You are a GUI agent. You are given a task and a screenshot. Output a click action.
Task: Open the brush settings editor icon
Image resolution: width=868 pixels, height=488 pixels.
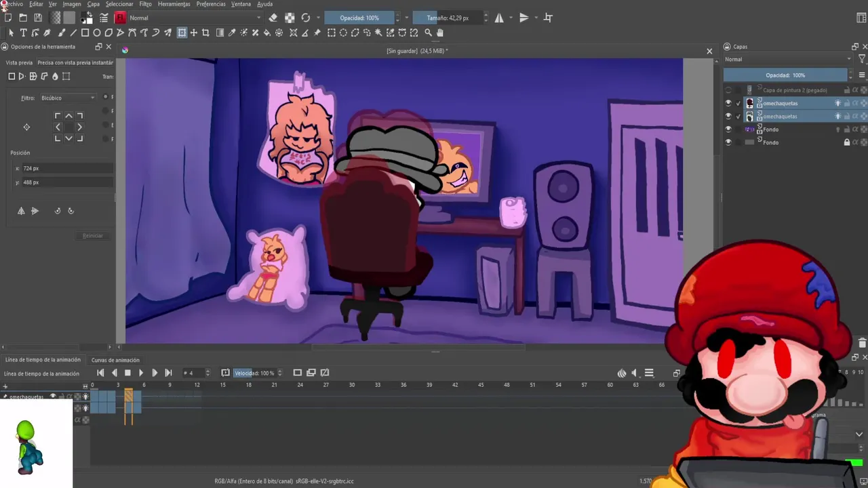tap(104, 18)
